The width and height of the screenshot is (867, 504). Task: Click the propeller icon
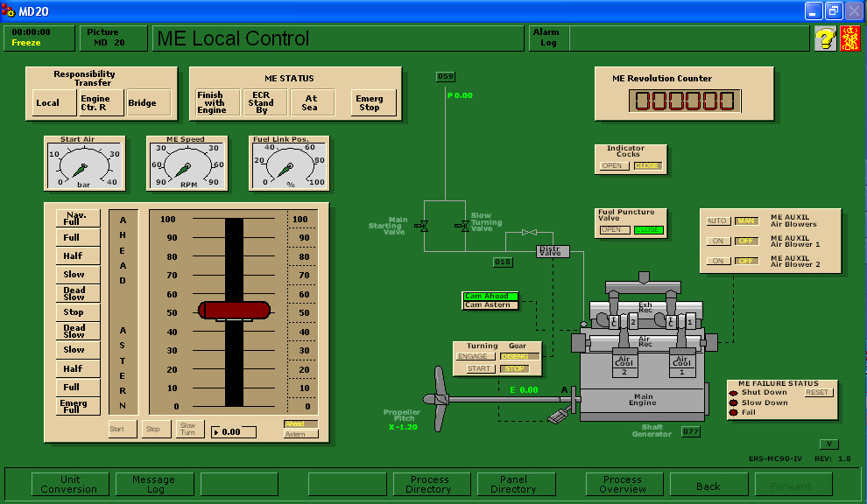441,394
